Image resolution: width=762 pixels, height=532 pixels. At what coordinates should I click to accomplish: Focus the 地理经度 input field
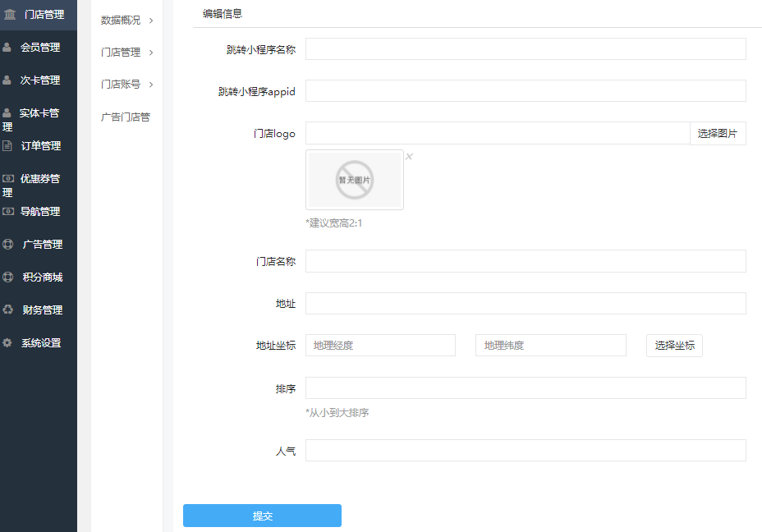(x=380, y=346)
